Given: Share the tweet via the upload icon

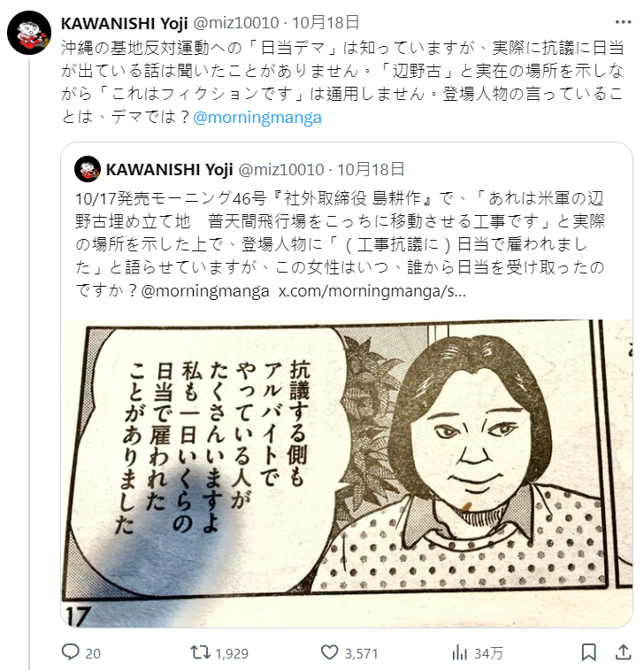Looking at the screenshot, I should (623, 652).
